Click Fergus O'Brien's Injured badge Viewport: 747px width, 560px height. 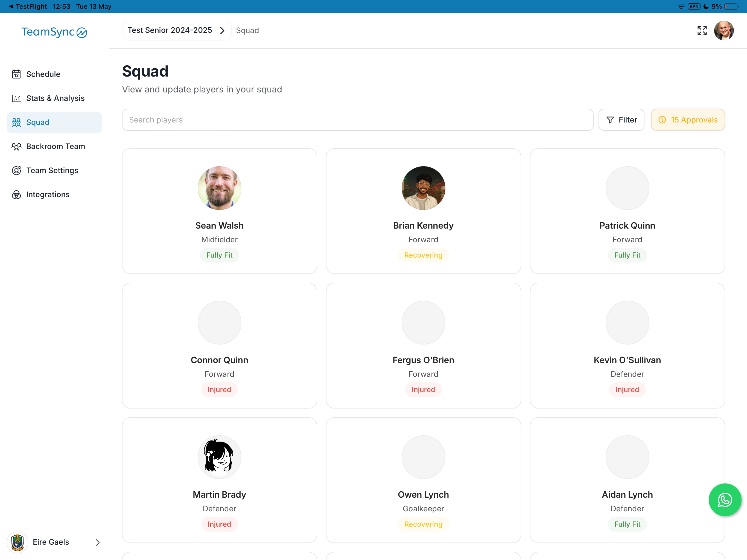click(x=424, y=389)
